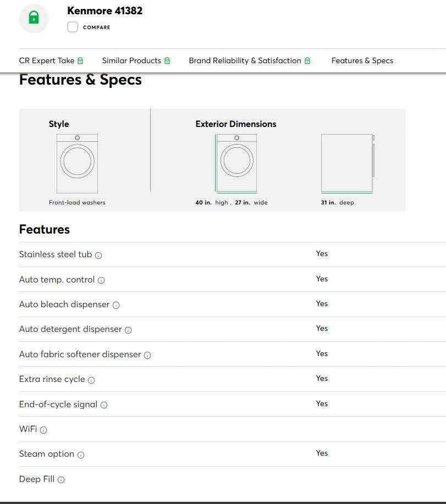Click info icon for Auto fabric softener dispenser
Image resolution: width=446 pixels, height=504 pixels.
[x=147, y=355]
